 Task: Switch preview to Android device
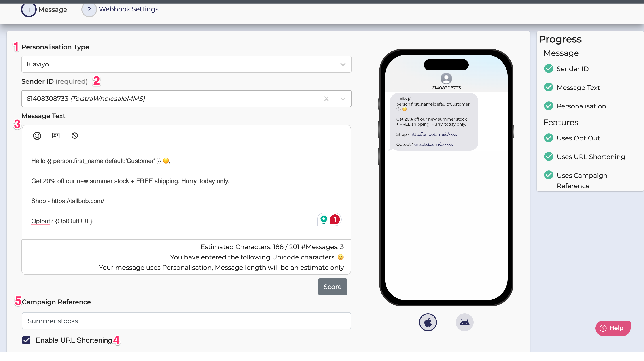click(464, 322)
